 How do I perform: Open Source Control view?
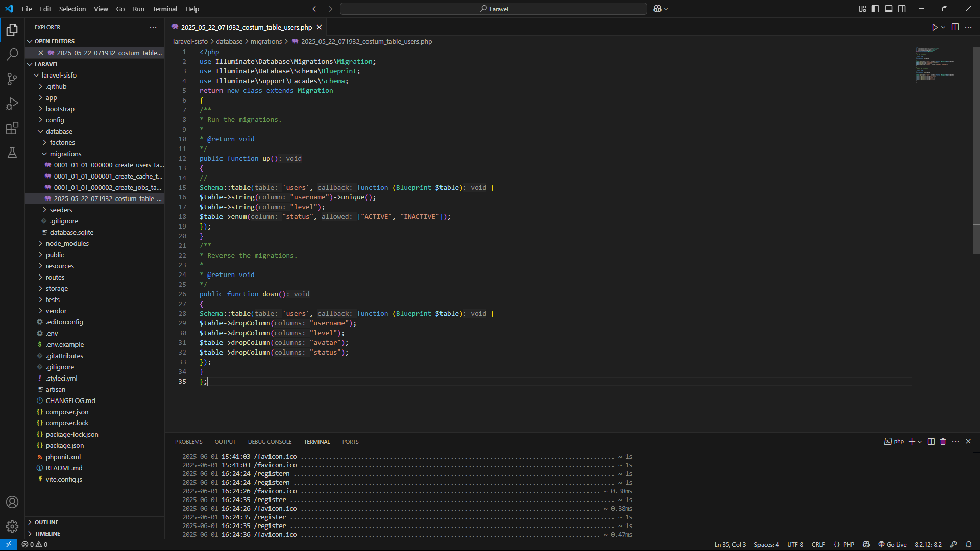coord(12,79)
